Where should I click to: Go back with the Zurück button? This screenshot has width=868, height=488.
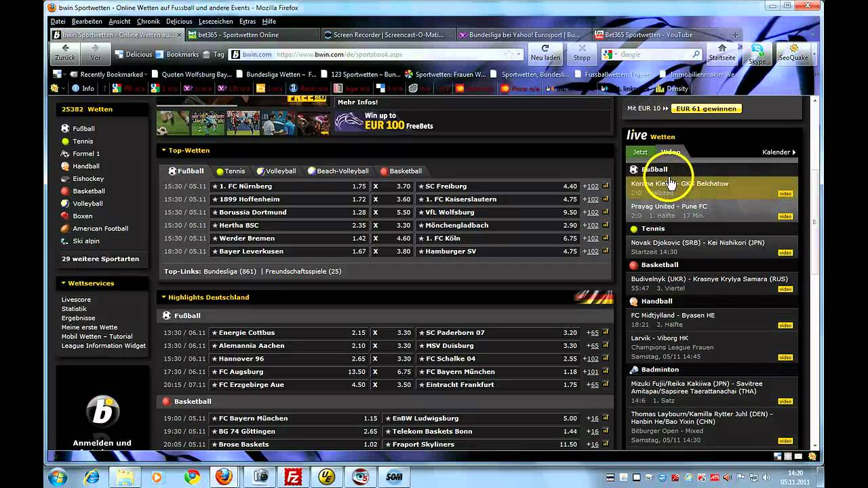[x=65, y=53]
